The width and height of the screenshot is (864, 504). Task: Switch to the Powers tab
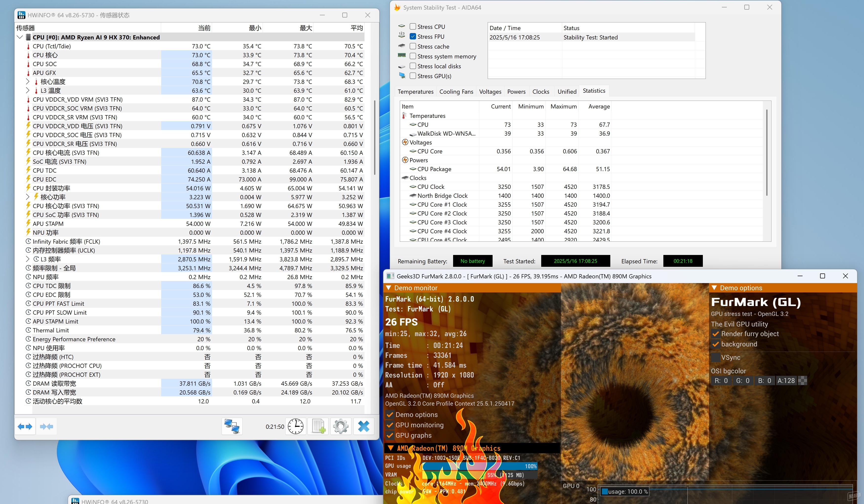pos(516,91)
